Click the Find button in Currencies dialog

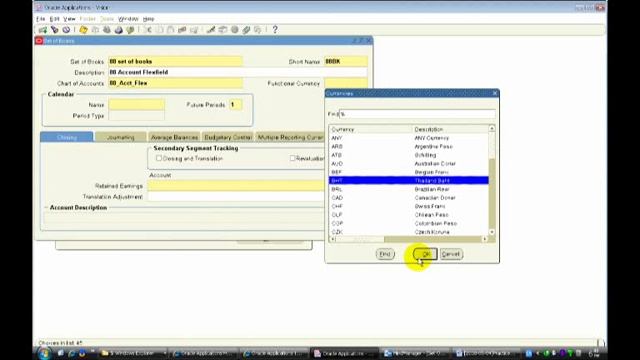point(385,254)
